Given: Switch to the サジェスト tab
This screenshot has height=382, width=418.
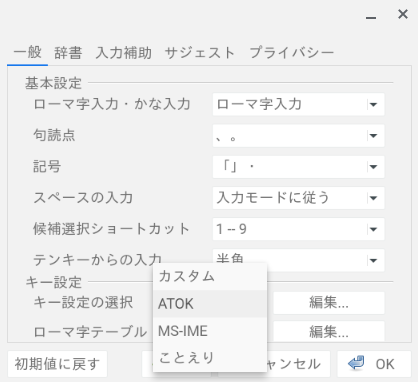Looking at the screenshot, I should coord(200,53).
